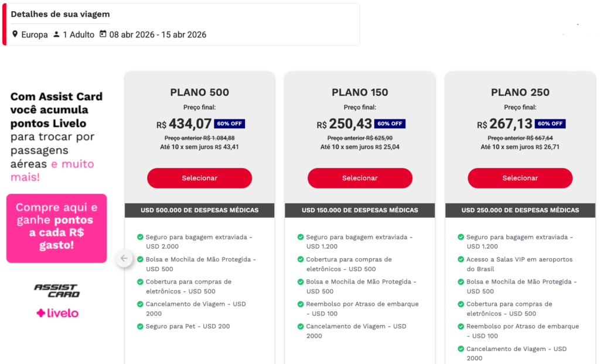
Task: Click the Livelo logo
Action: (x=56, y=314)
